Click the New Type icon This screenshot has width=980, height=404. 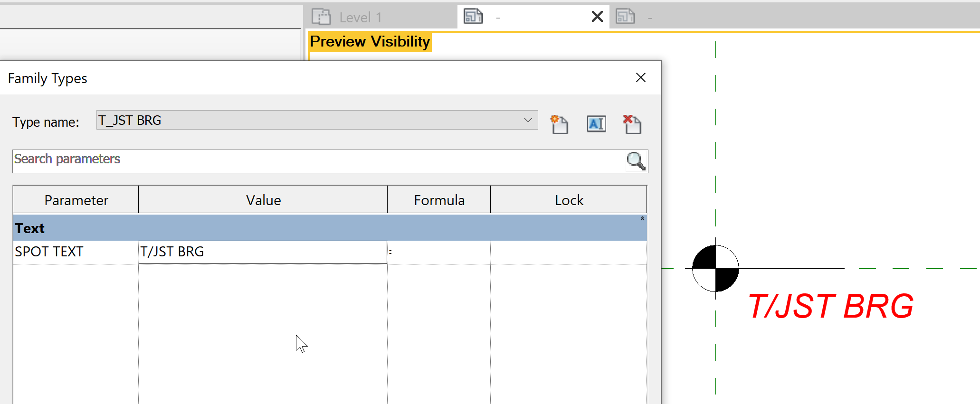pos(560,124)
